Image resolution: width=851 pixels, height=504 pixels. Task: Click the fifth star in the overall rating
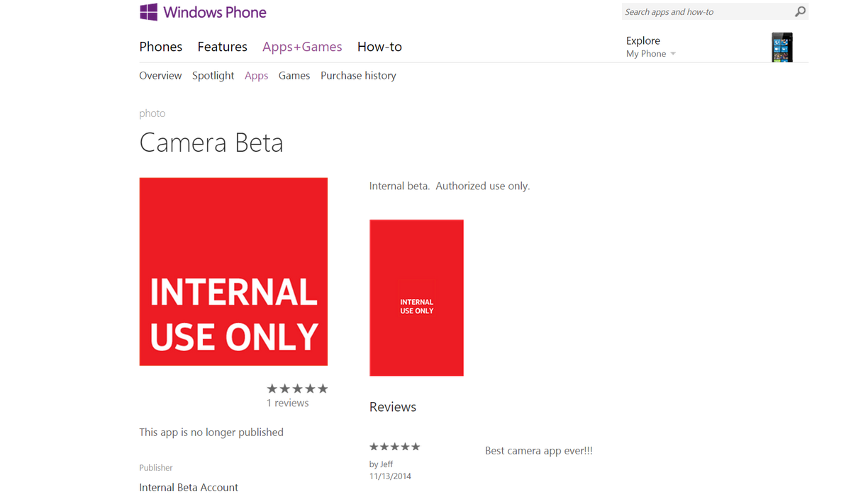[323, 388]
